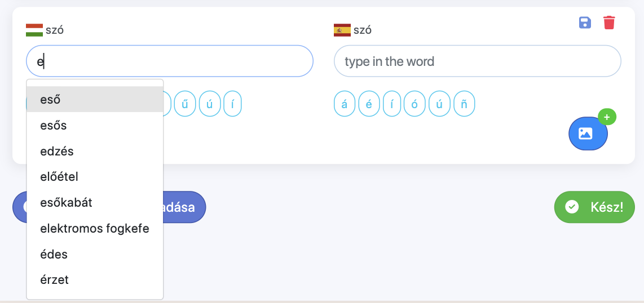Insert 'é' using the Spanish accent button
644x303 pixels.
click(x=369, y=104)
